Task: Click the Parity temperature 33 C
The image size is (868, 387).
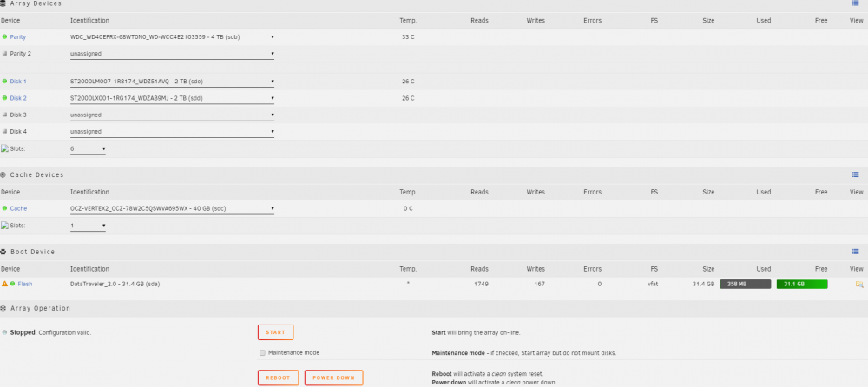Action: [x=408, y=37]
